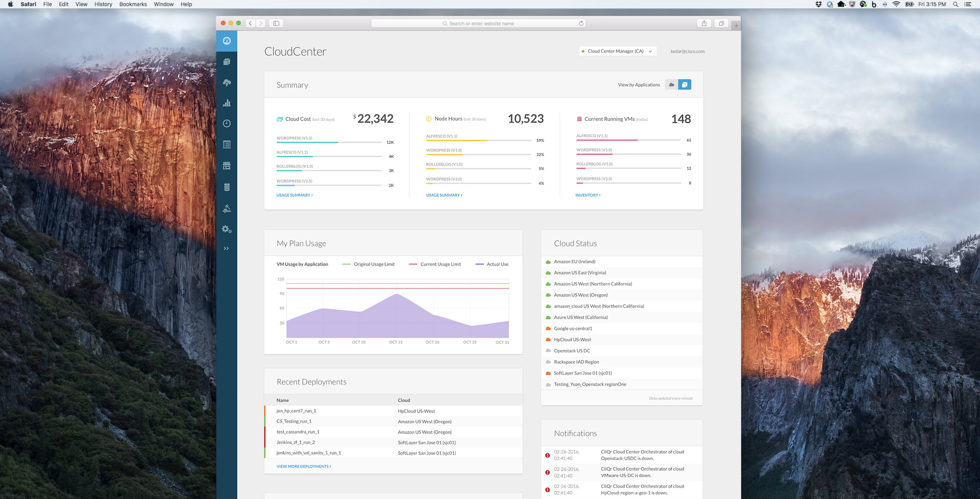Select Amazon US East (Virginia) status row
This screenshot has width=980, height=499.
point(622,273)
